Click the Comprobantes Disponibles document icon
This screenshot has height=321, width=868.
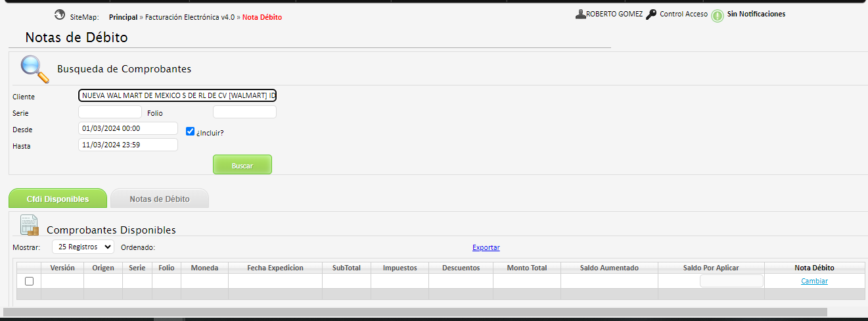pos(30,225)
